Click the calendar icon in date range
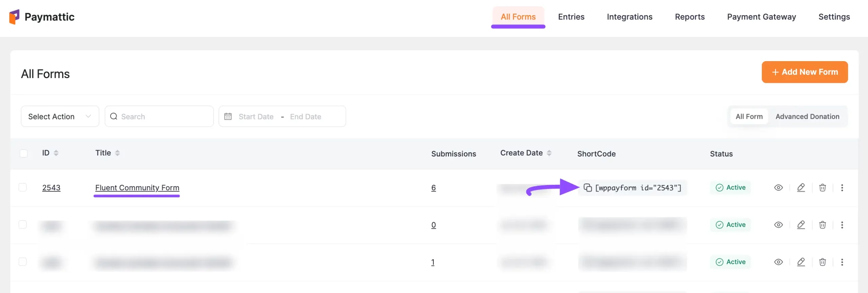Viewport: 868px width, 293px height. pos(228,116)
